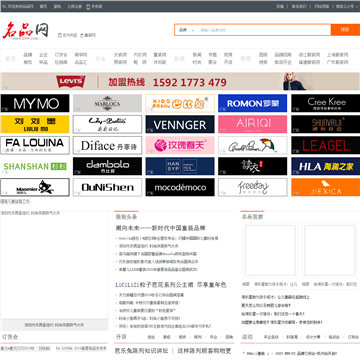Open 品牌招商 in the 推荐 nav group
This screenshot has height=360, width=360.
[283, 55]
